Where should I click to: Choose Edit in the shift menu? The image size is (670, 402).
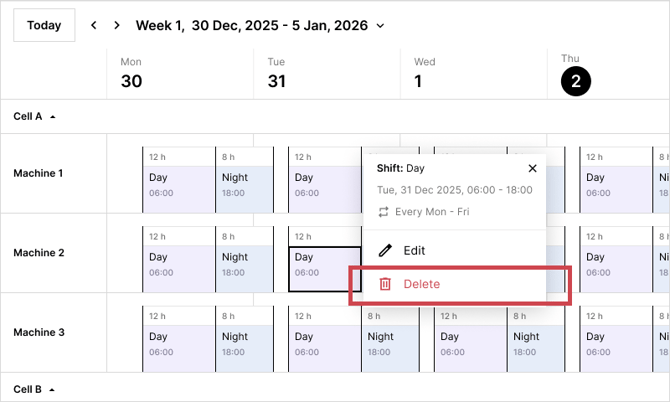(x=414, y=251)
